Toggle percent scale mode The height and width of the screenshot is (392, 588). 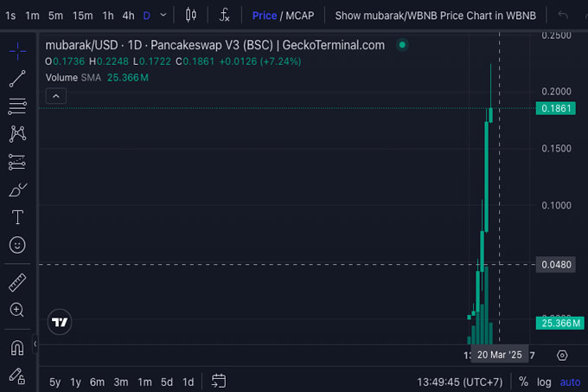[x=523, y=382]
